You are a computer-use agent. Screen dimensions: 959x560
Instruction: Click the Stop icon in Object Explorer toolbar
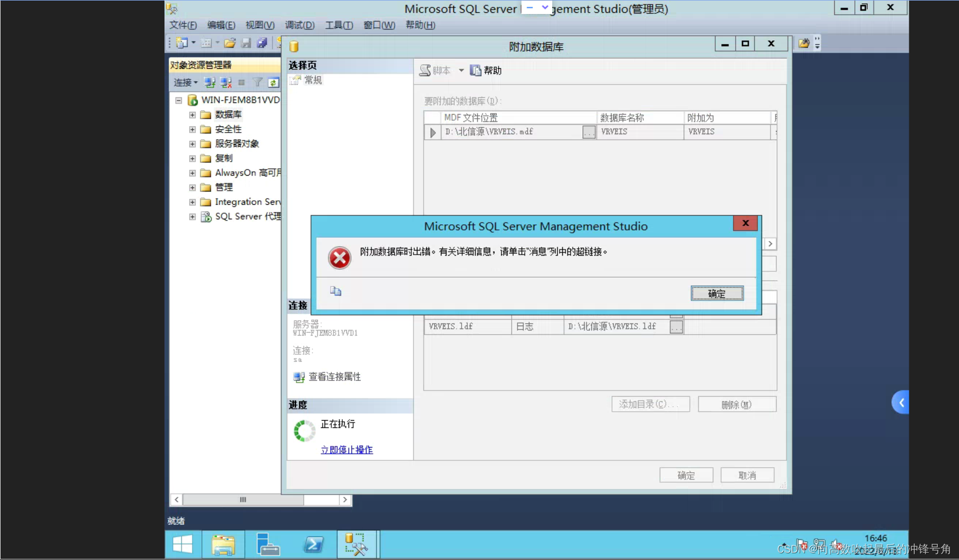point(242,83)
